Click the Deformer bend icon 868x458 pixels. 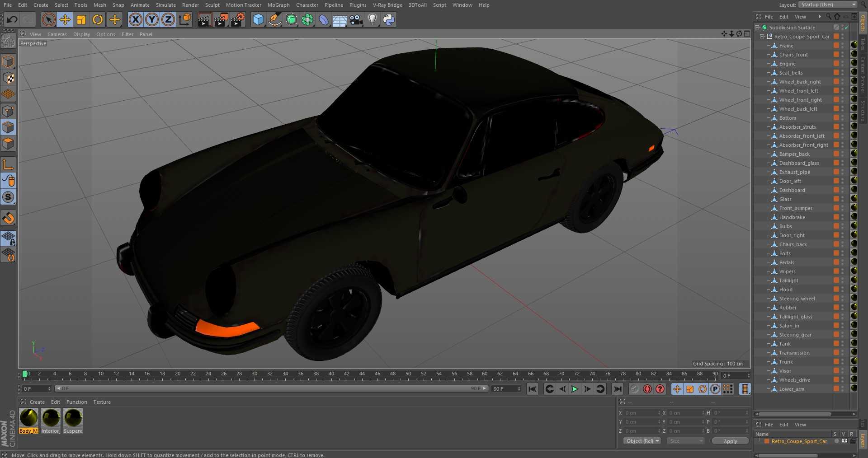[x=324, y=19]
